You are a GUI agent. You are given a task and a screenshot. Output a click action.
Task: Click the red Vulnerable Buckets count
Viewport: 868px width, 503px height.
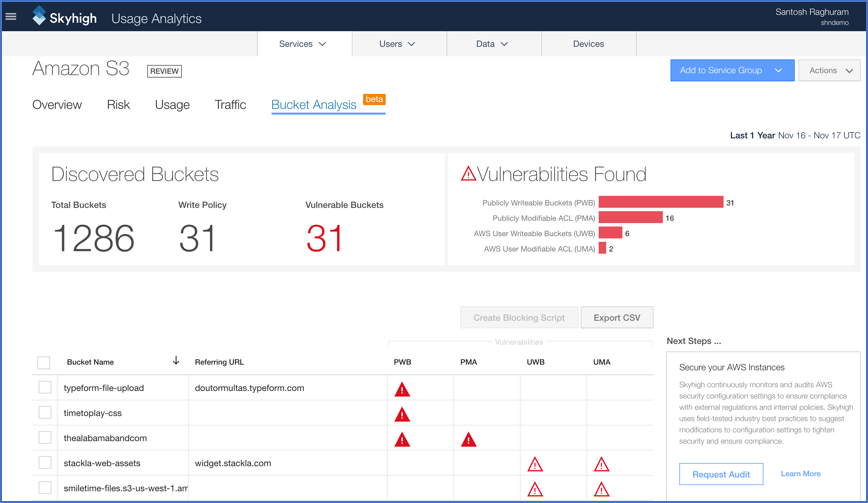pyautogui.click(x=324, y=238)
